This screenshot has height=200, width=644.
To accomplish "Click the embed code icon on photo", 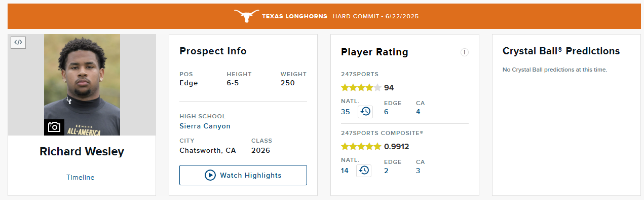I will point(18,42).
